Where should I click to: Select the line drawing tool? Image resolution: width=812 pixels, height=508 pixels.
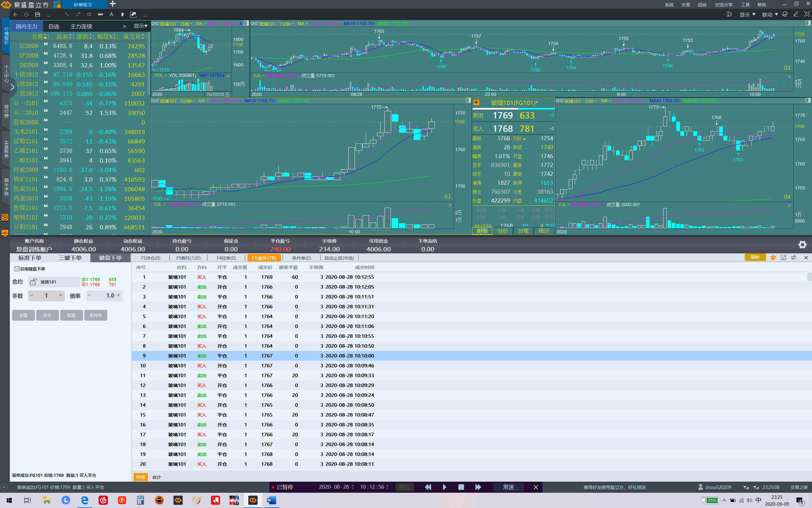tap(67, 15)
